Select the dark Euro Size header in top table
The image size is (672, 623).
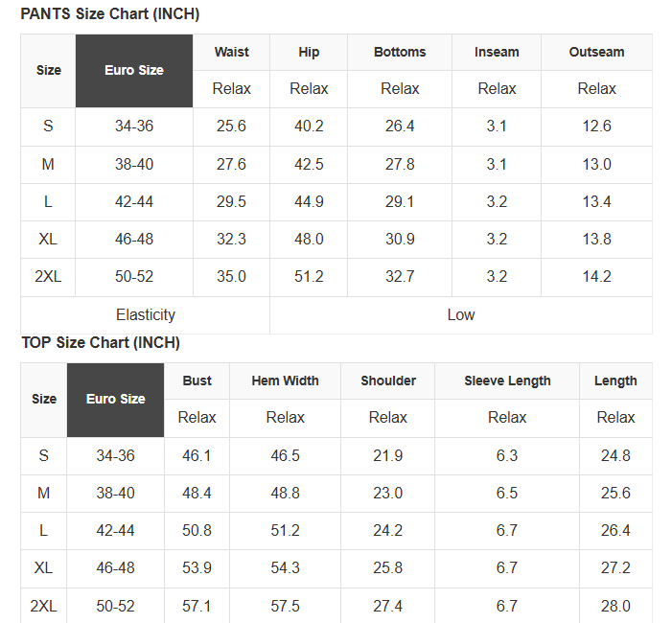pyautogui.click(x=115, y=400)
